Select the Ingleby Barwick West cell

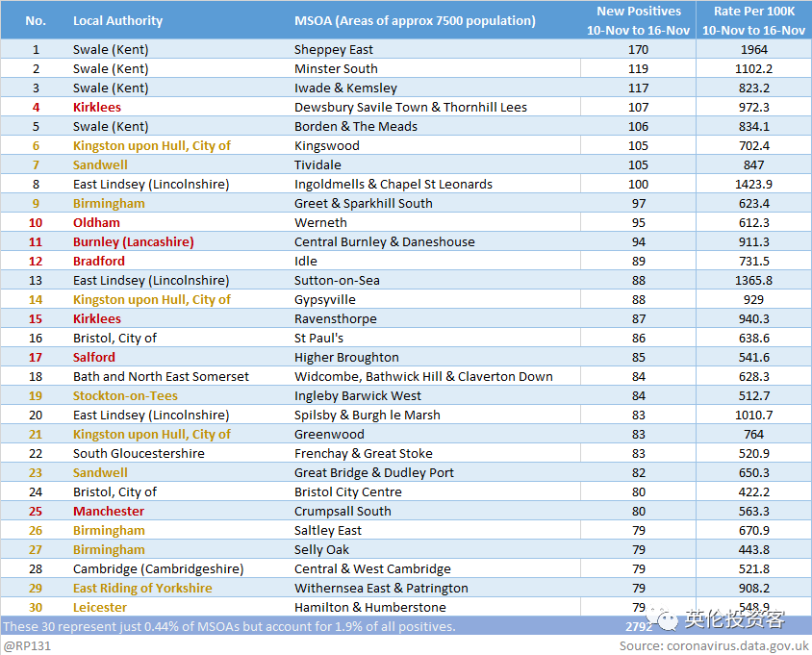click(357, 395)
